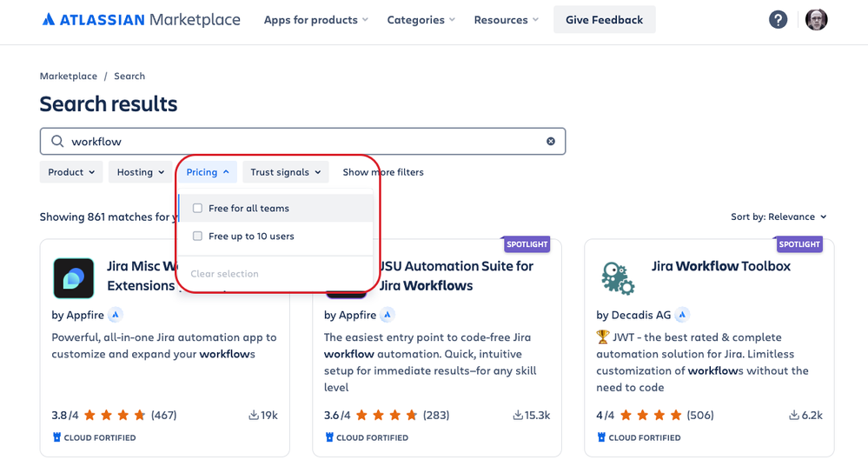The height and width of the screenshot is (460, 868).
Task: Click star rating on the 3.8/4 card
Action: 115,415
